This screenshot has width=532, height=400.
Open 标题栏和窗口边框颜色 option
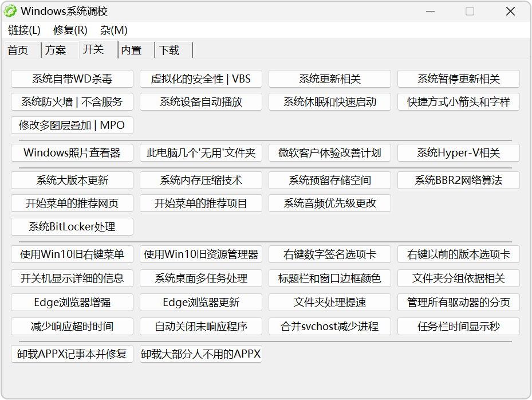330,279
